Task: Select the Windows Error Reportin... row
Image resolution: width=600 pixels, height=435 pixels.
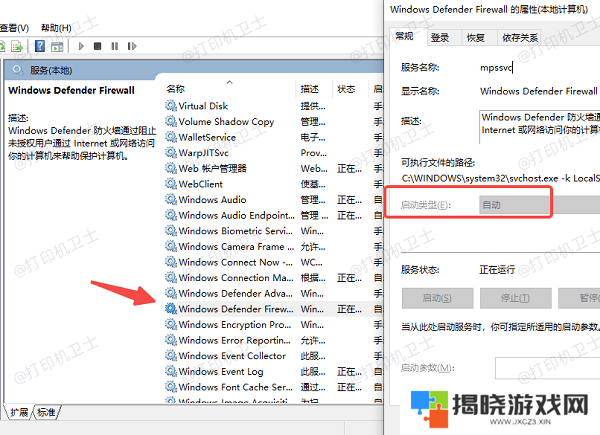Action: 274,340
